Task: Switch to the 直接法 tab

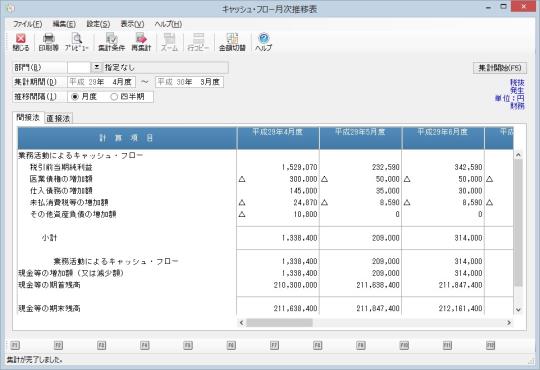Action: click(x=59, y=118)
